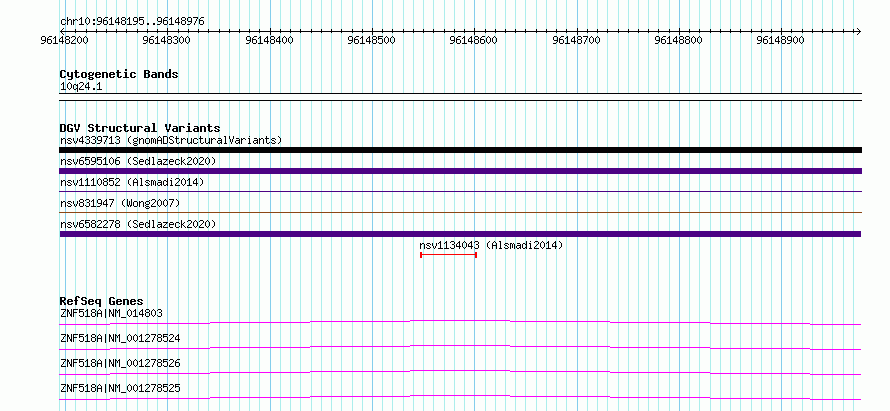This screenshot has height=411, width=890.
Task: Open variant nsv6595106 (Sedlazeck2020) label
Action: (x=138, y=161)
